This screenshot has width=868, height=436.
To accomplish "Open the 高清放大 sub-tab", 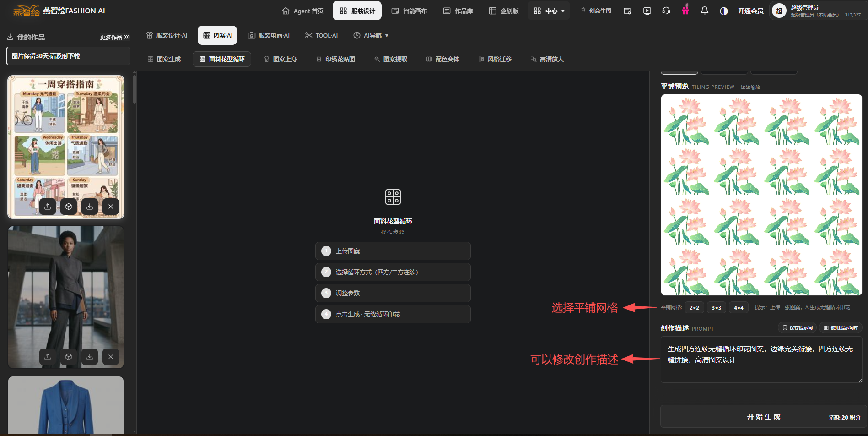I will [x=547, y=59].
